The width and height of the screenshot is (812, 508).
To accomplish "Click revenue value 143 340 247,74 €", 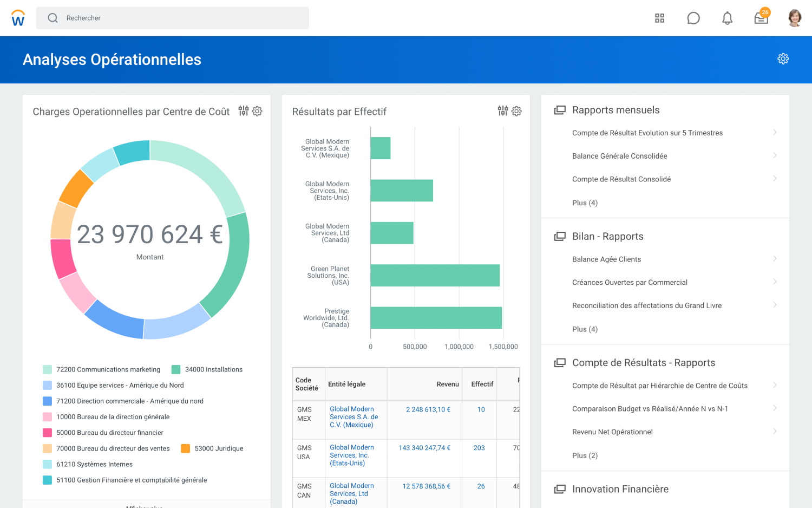I will [x=424, y=448].
